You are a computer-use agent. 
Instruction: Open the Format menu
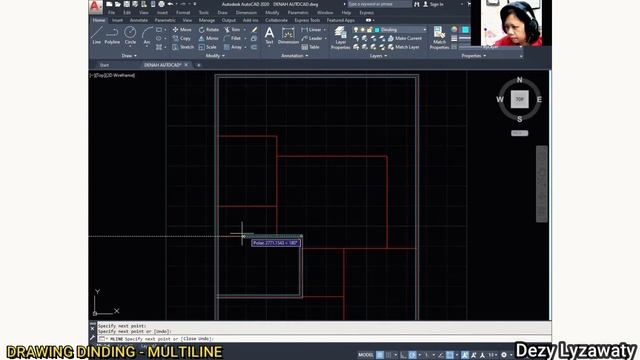pos(183,13)
